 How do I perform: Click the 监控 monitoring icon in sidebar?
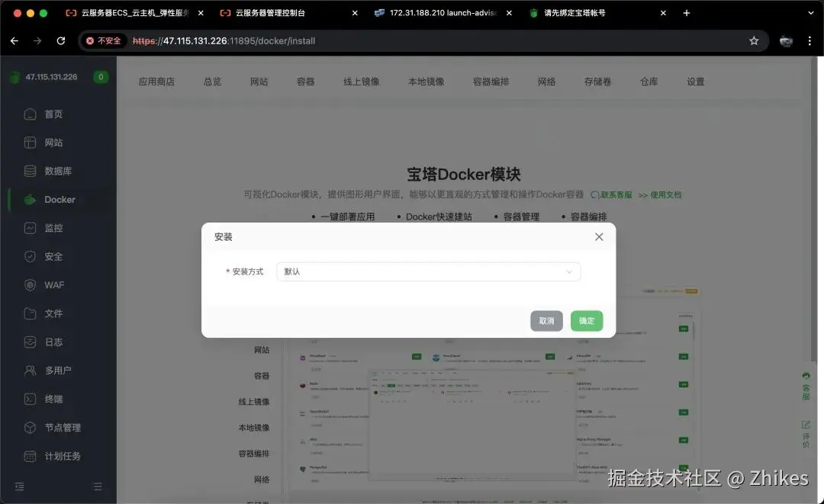(x=30, y=228)
